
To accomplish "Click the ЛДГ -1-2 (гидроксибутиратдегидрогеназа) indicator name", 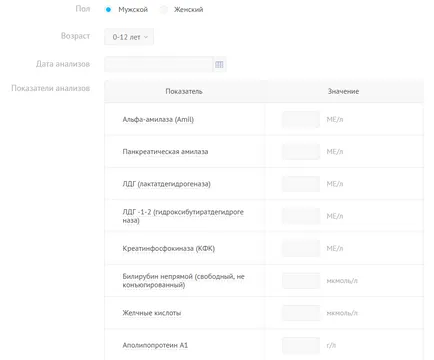I will 183,216.
